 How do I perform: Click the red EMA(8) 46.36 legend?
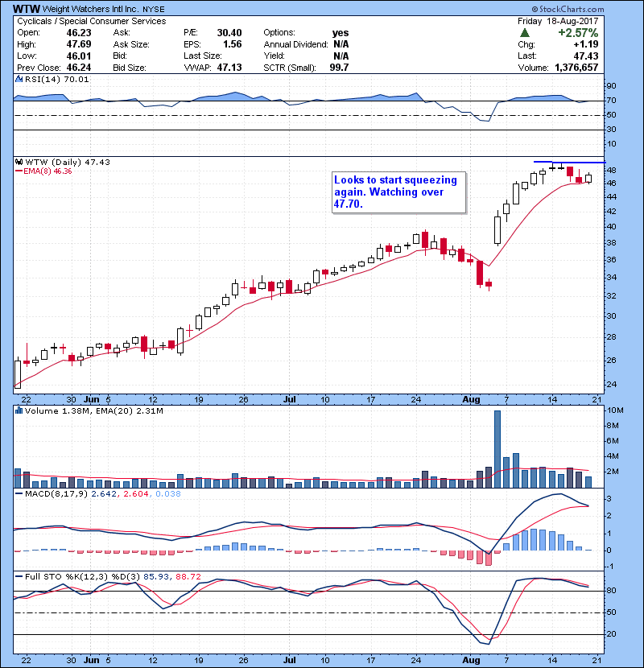[44, 171]
